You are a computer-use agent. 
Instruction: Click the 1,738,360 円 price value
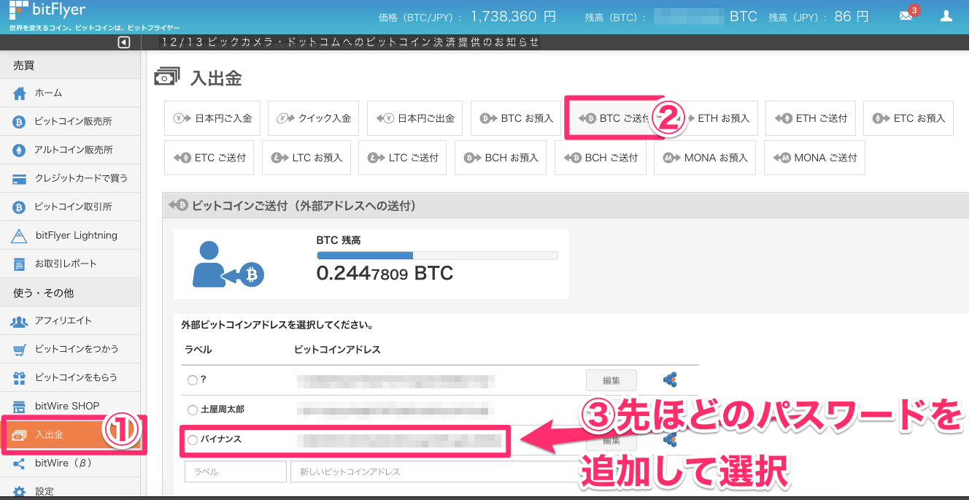(x=513, y=16)
